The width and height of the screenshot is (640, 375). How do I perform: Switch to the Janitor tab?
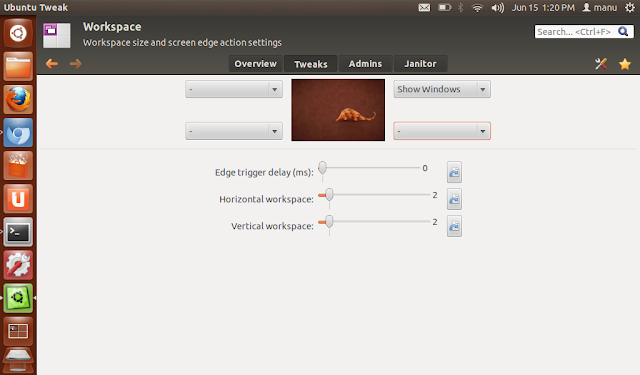point(420,64)
